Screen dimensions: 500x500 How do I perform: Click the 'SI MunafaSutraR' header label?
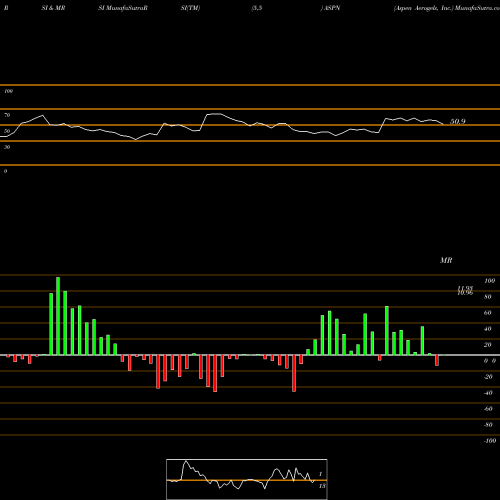click(123, 8)
